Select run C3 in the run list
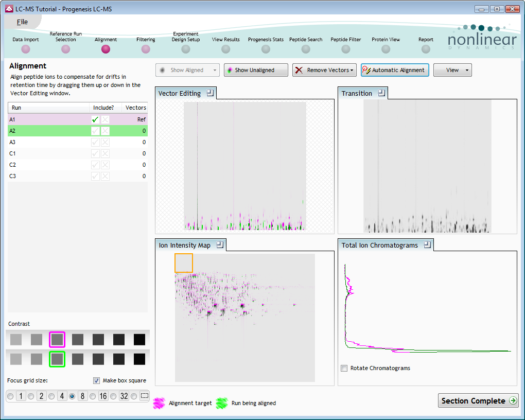This screenshot has width=525, height=420. [x=78, y=176]
